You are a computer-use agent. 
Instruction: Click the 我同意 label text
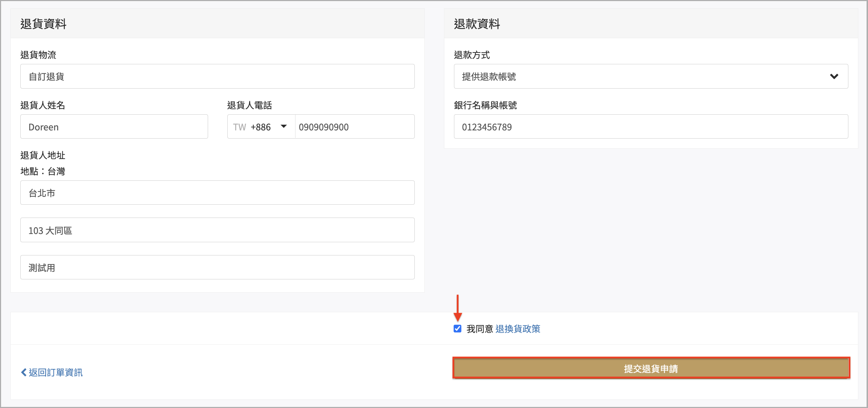pyautogui.click(x=479, y=329)
